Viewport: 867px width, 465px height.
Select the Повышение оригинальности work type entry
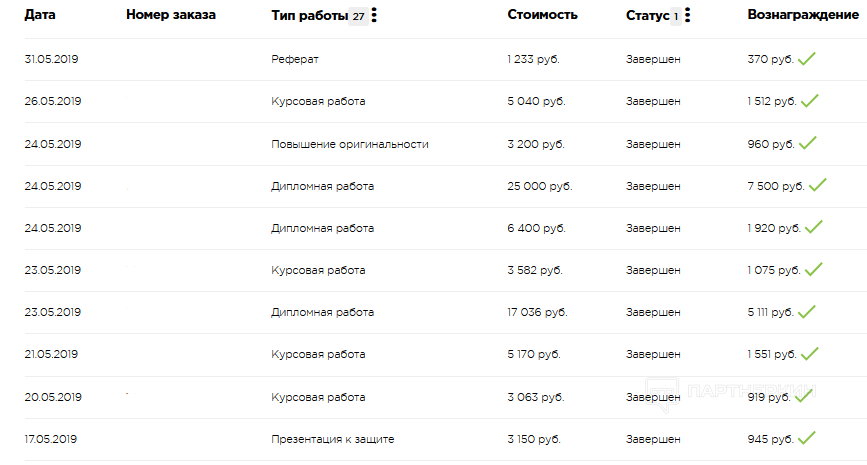click(349, 144)
